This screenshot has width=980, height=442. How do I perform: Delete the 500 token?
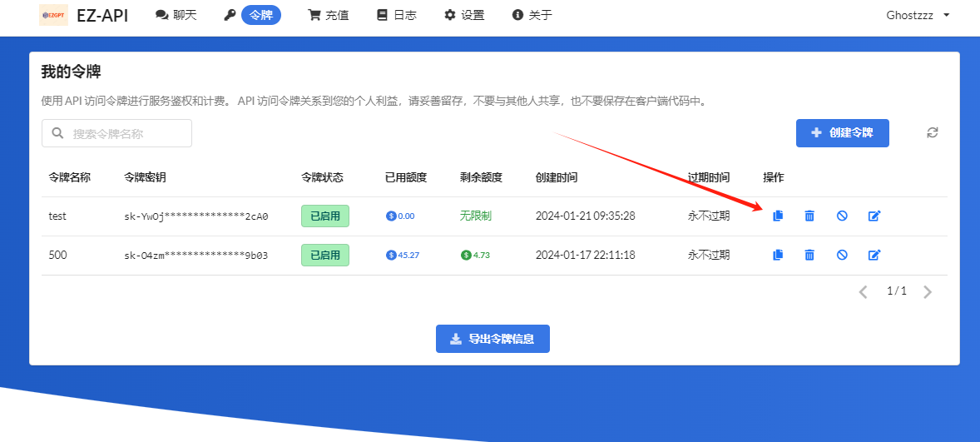[x=809, y=255]
